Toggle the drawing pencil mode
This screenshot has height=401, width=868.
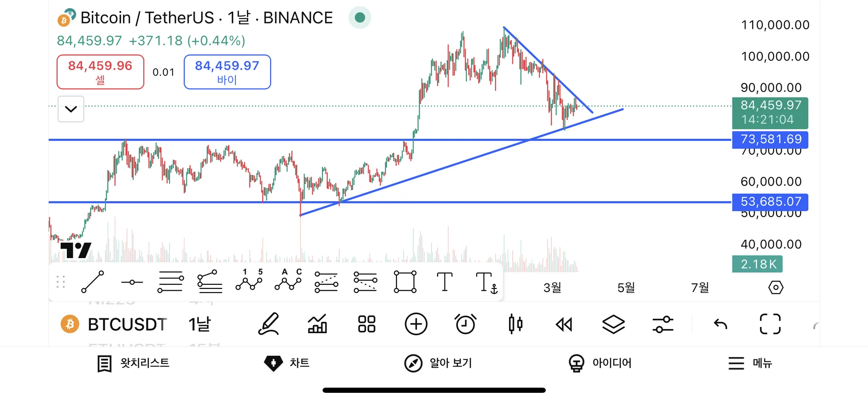(269, 324)
